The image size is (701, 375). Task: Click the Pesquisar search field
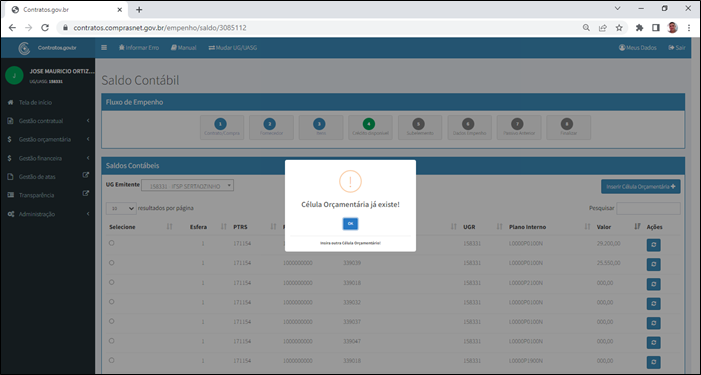648,208
